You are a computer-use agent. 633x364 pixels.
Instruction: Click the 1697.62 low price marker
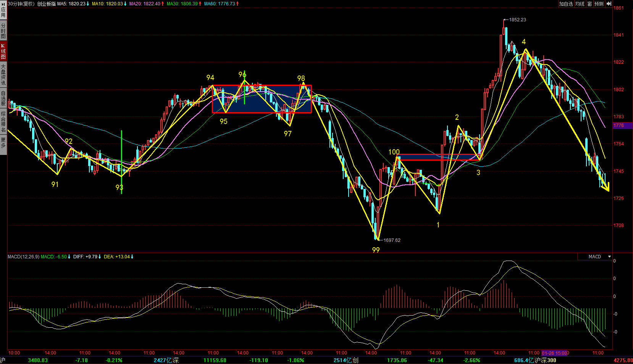(392, 240)
